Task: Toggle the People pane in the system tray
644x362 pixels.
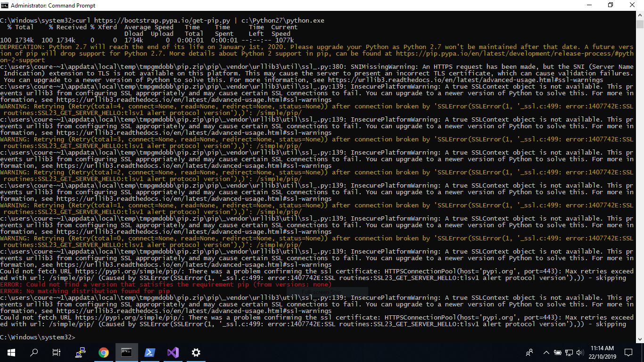Action: (x=529, y=352)
